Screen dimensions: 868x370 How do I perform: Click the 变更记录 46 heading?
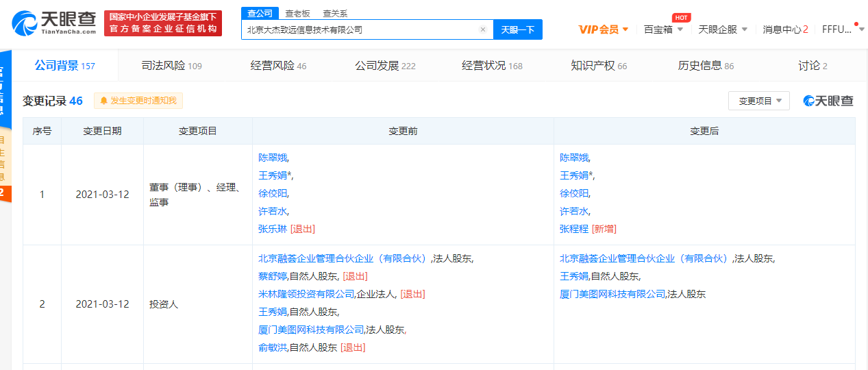coord(53,101)
